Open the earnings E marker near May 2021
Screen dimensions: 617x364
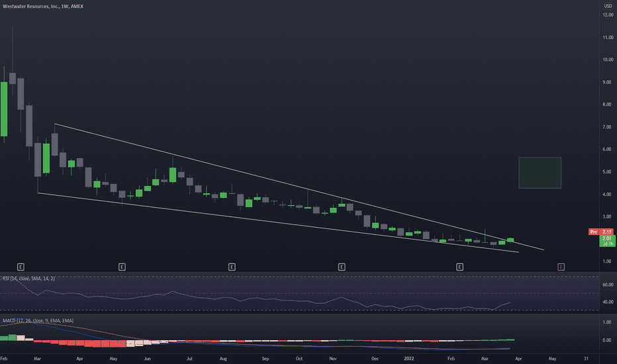click(x=122, y=267)
